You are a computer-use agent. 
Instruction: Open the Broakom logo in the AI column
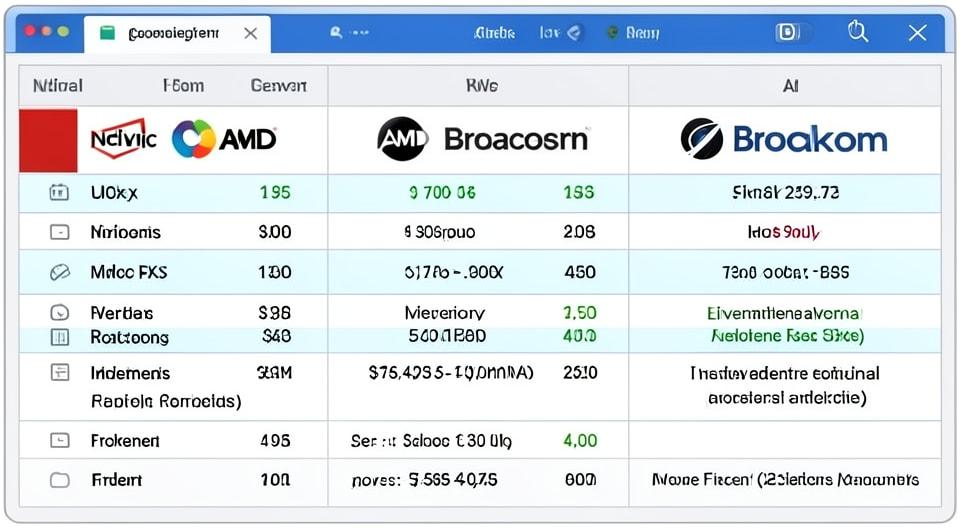784,139
